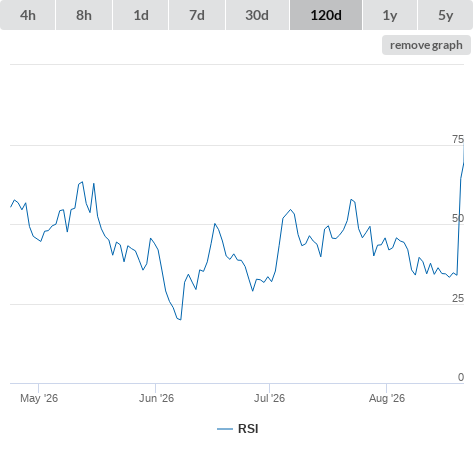Click the Aug '26 axis label
Screen dimensions: 474x455
387,398
